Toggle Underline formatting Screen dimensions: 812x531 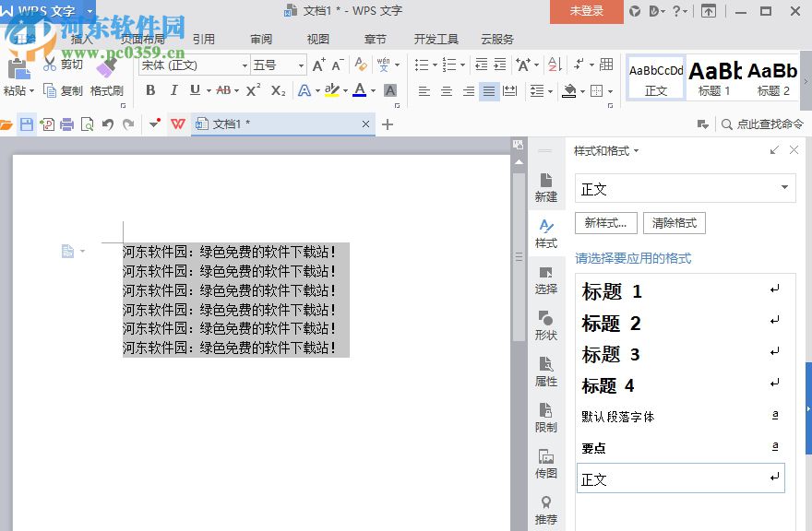point(195,90)
